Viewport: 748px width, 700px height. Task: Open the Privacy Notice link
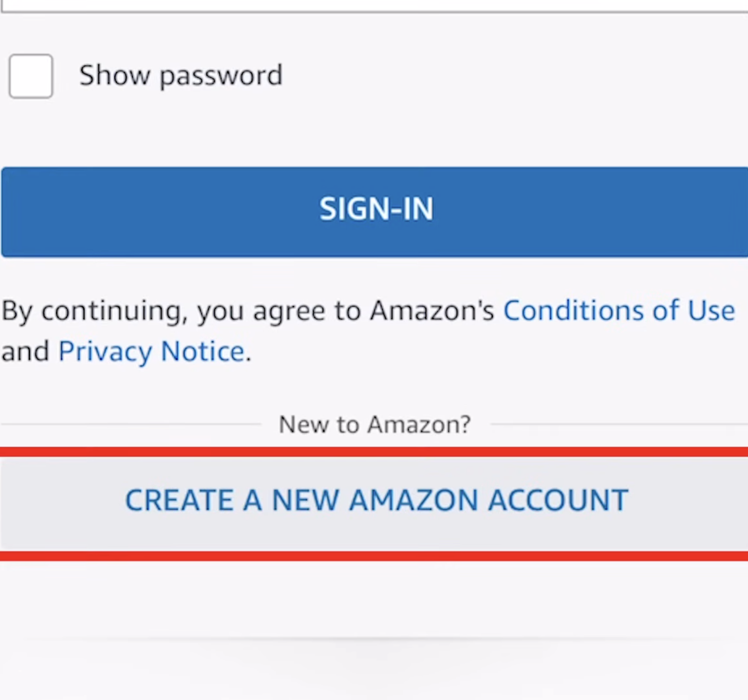click(151, 351)
